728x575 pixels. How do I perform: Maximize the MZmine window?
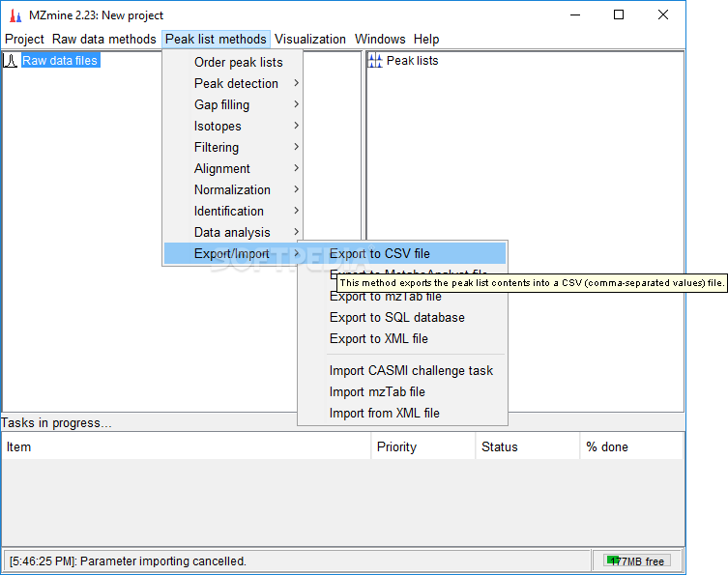point(619,14)
